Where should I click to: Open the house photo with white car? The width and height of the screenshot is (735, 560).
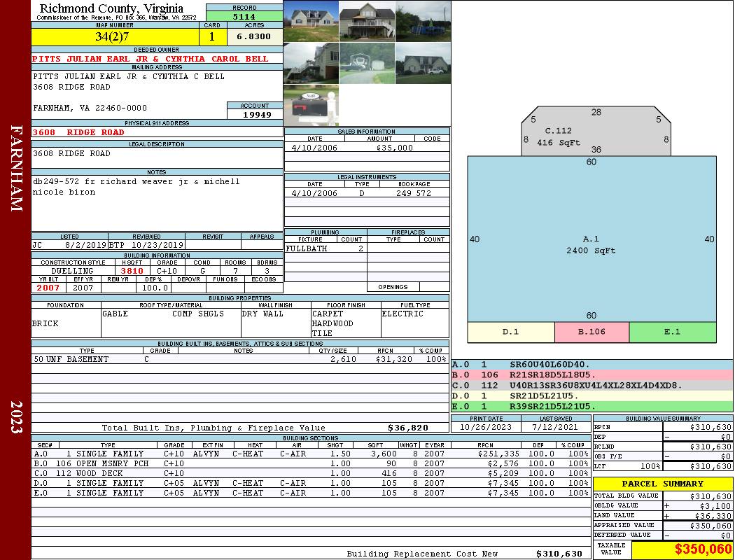click(423, 63)
